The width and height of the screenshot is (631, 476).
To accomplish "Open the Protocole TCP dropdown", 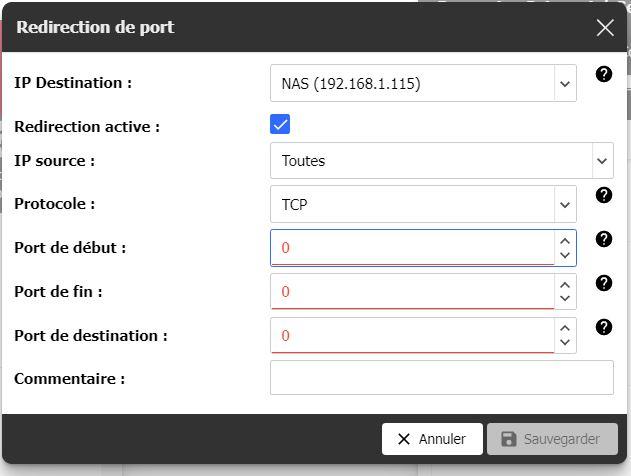I will [423, 204].
